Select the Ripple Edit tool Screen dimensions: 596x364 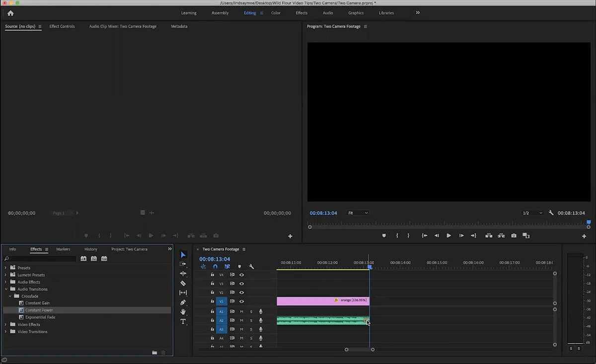click(183, 274)
